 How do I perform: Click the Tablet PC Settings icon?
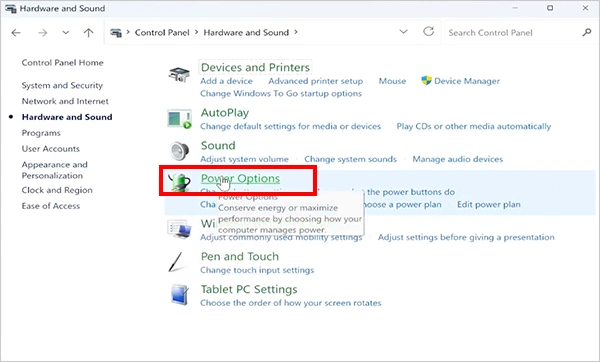(180, 295)
